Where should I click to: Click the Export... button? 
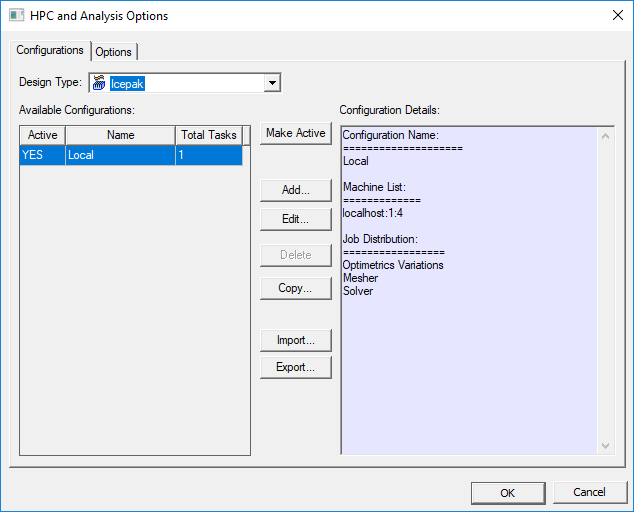(x=296, y=367)
